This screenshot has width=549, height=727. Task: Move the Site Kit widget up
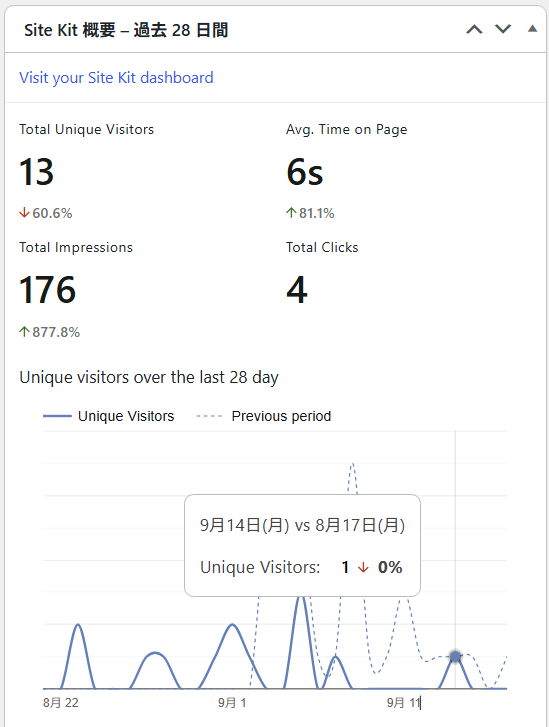474,30
